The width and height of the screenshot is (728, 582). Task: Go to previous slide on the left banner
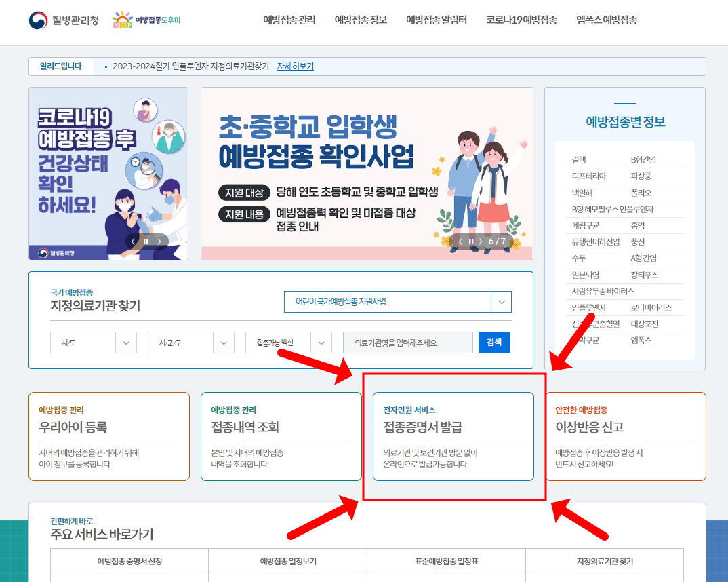(x=132, y=240)
